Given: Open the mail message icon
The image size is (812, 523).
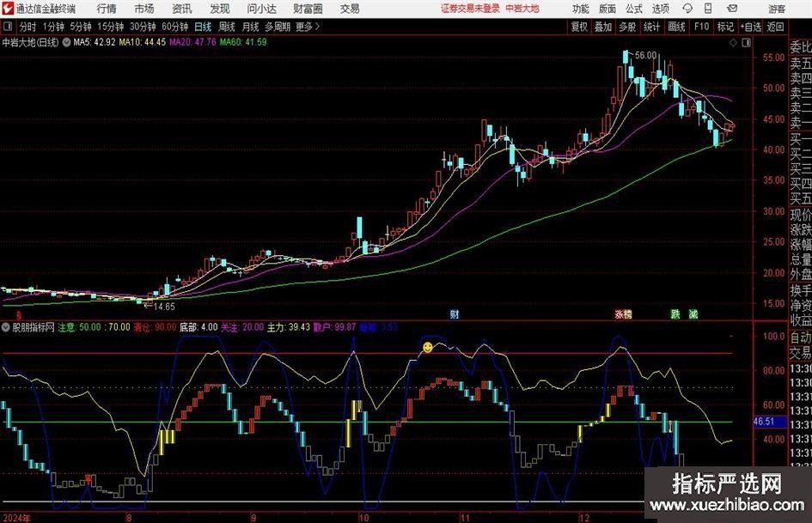Looking at the screenshot, I should click(732, 9).
